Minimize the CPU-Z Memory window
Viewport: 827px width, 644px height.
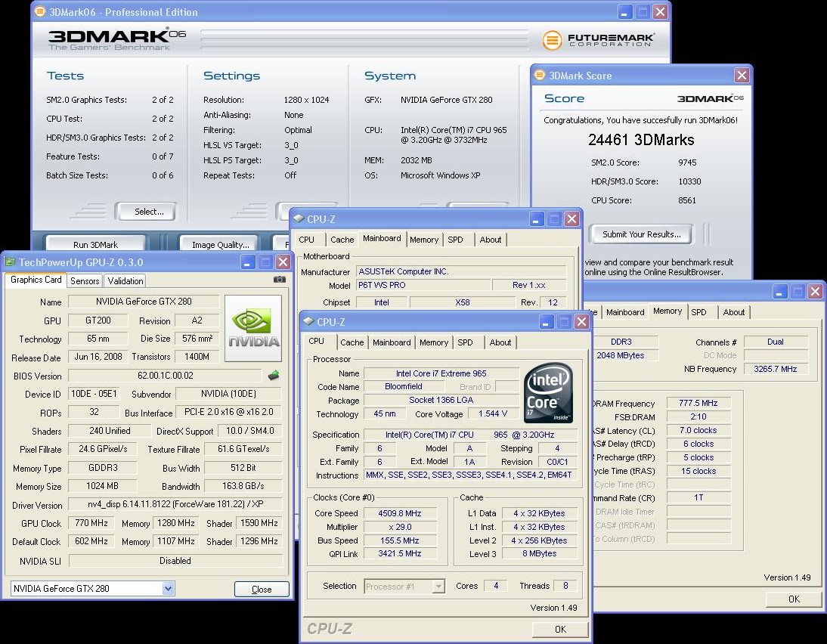coord(780,290)
